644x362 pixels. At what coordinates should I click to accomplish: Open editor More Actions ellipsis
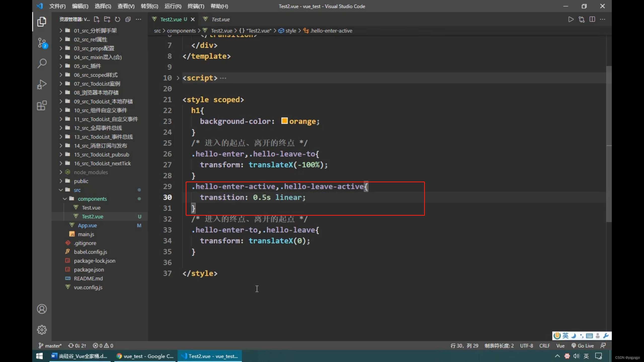[x=603, y=19]
